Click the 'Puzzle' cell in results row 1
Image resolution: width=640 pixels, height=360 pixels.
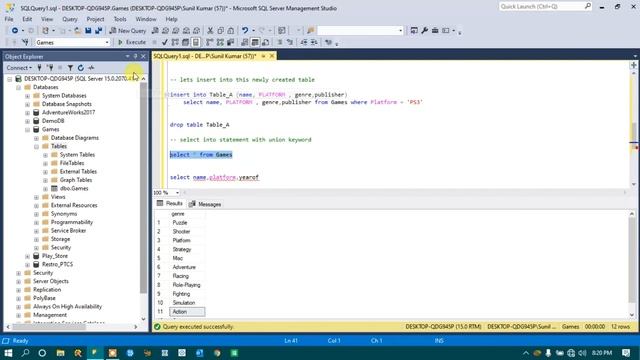[x=187, y=223]
